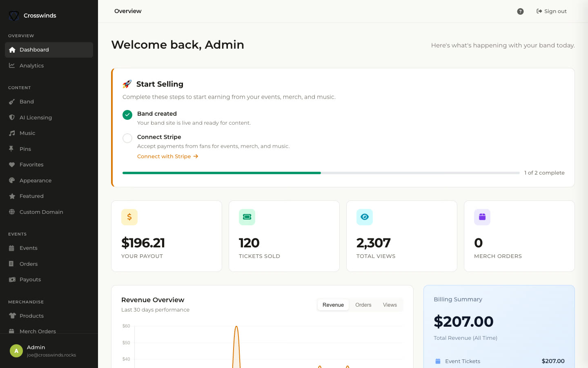
Task: Click the Favorites heart icon
Action: pos(12,165)
